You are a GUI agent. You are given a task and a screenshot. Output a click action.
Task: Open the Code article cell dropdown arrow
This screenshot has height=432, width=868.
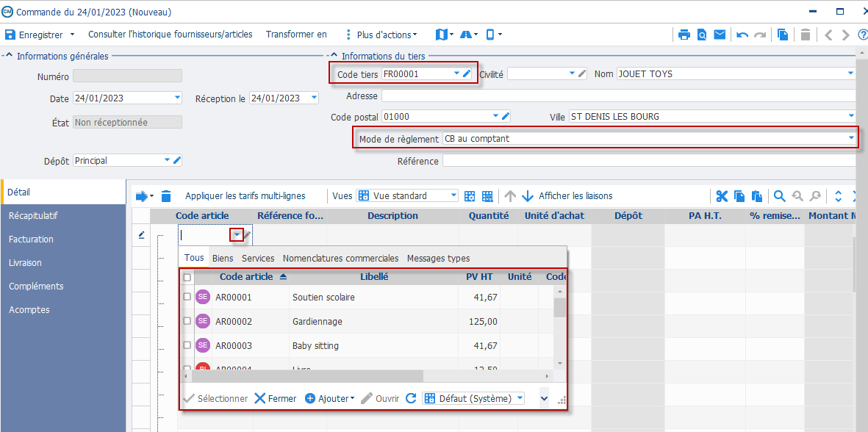(237, 235)
